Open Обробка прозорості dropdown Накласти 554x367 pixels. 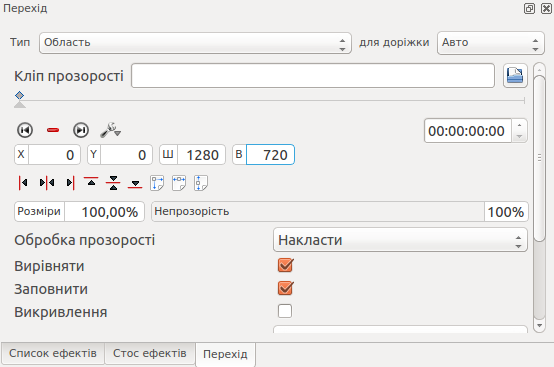tap(400, 240)
